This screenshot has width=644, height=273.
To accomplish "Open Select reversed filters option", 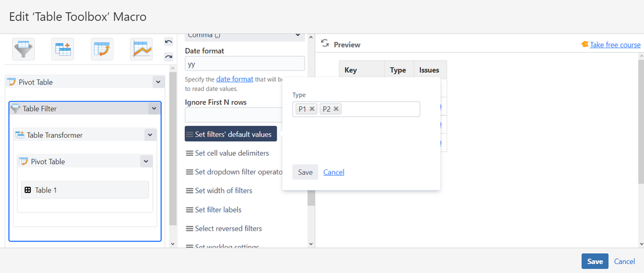I will (x=224, y=229).
